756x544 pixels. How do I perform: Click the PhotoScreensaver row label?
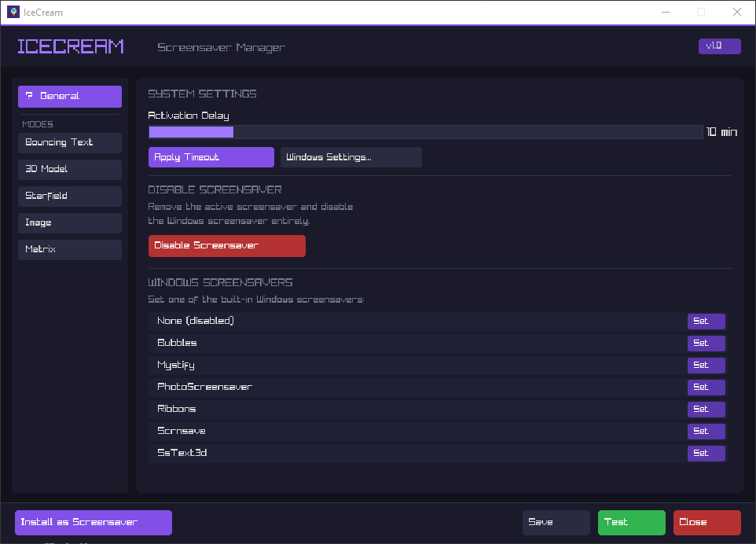click(x=205, y=387)
